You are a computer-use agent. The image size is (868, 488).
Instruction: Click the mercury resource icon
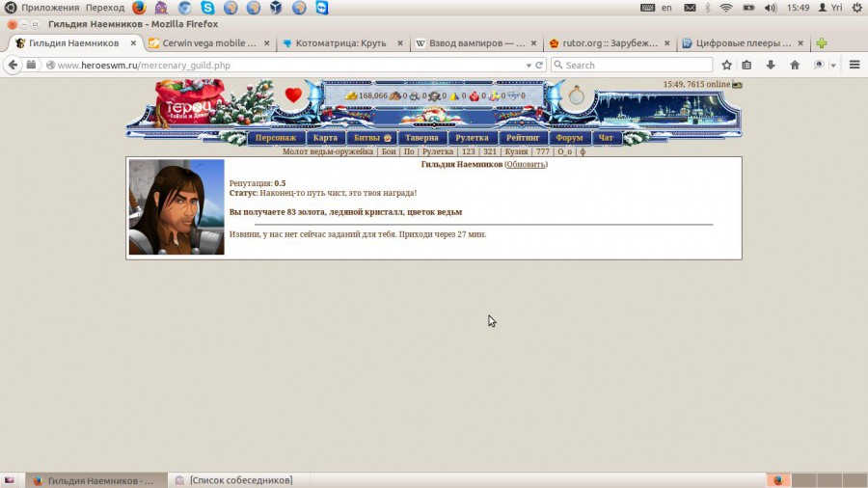point(435,96)
